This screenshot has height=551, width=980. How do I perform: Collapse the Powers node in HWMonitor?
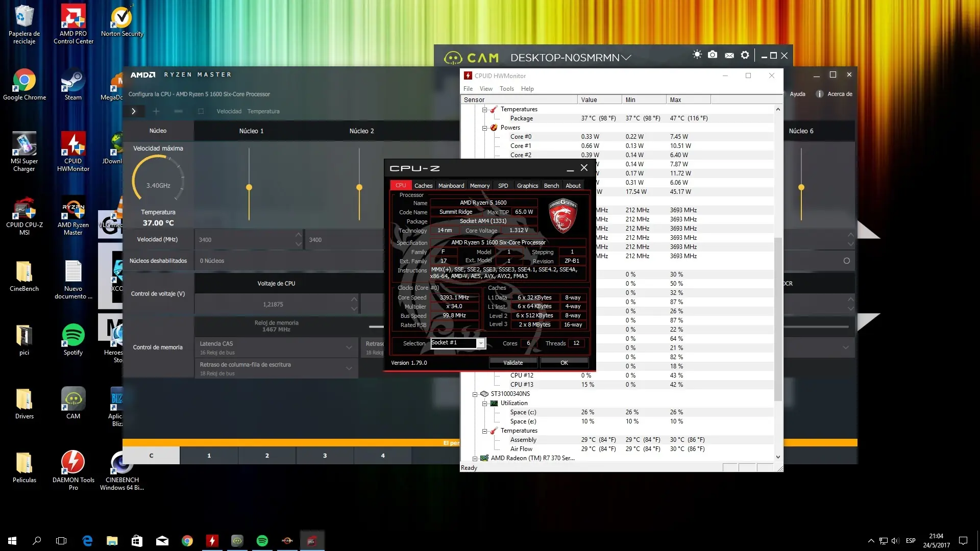point(485,128)
